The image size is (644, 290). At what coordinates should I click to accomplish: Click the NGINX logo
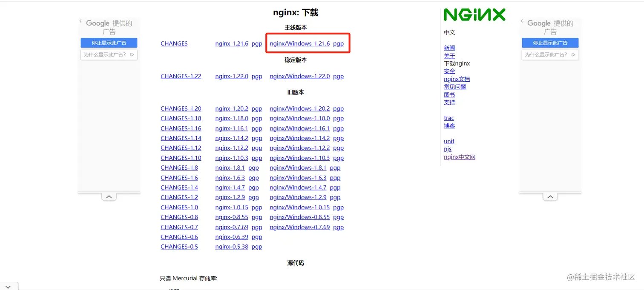coord(474,15)
